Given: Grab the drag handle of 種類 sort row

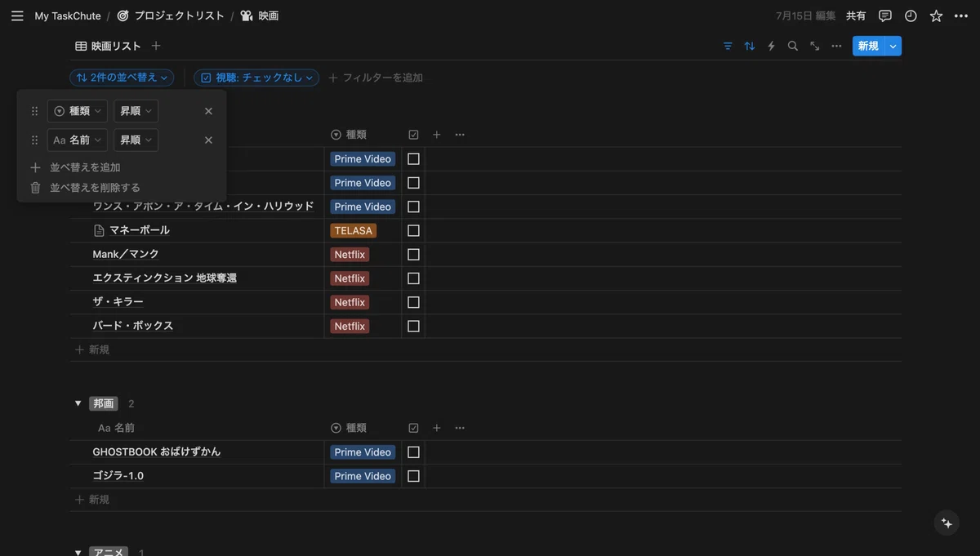Looking at the screenshot, I should click(34, 111).
